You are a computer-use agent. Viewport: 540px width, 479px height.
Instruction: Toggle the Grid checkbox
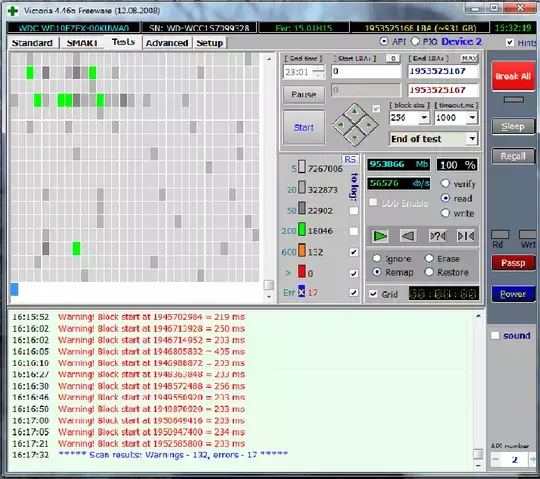pyautogui.click(x=373, y=294)
